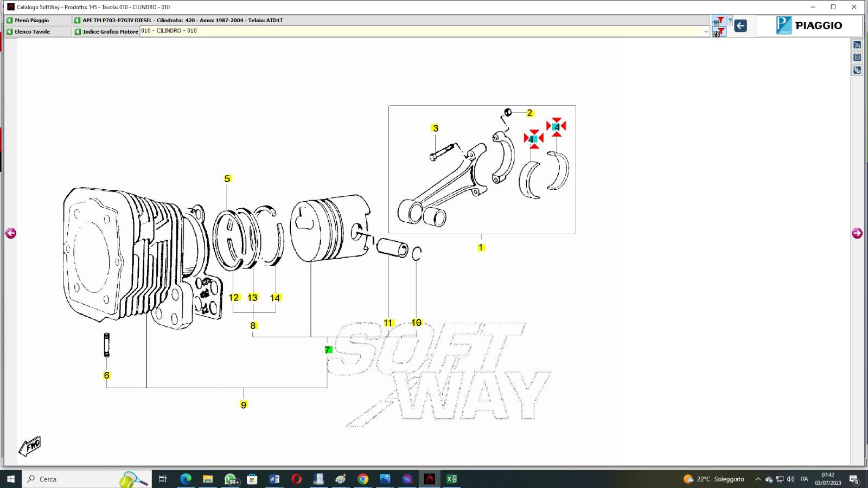Click the table filter funnel icon
The height and width of the screenshot is (488, 868).
(x=718, y=21)
